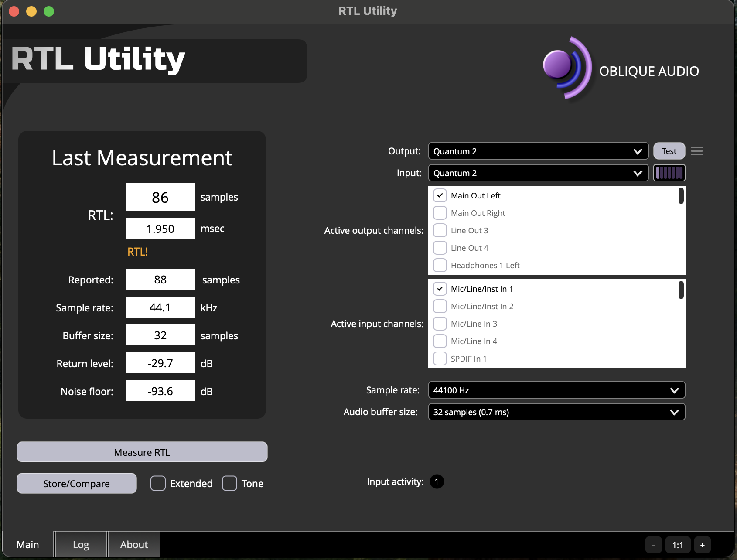Switch to the Main tab
This screenshot has height=560, width=737.
(x=27, y=544)
